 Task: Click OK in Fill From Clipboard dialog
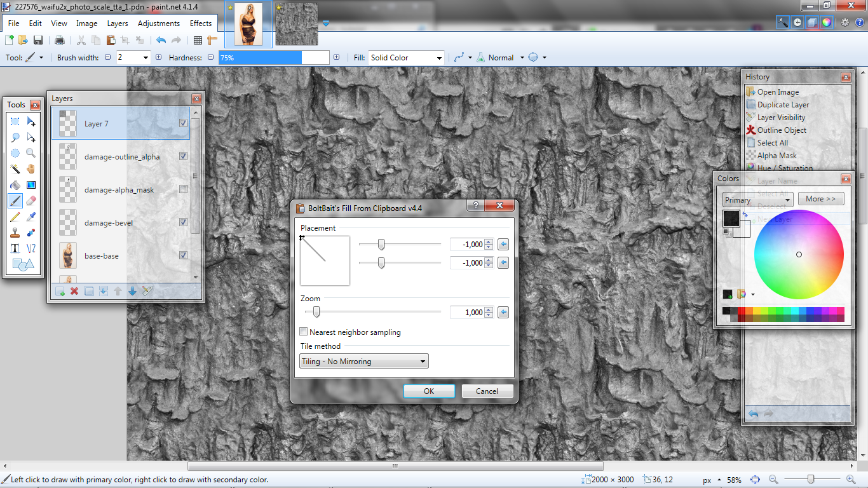(x=429, y=391)
